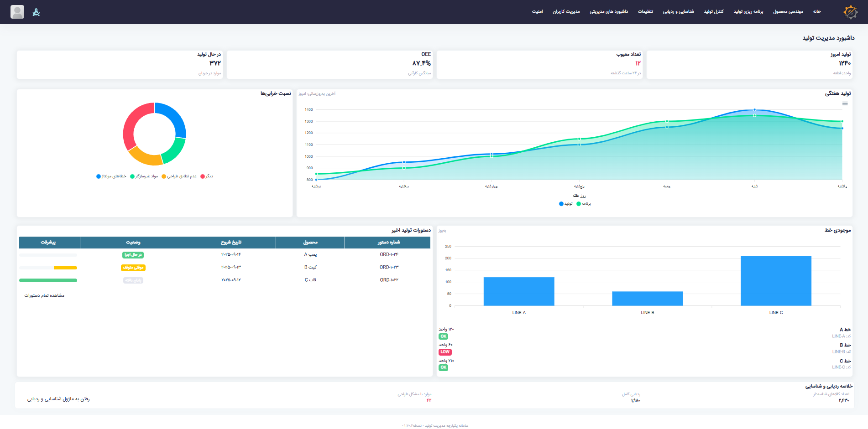Expand the 'مدیریت کاربران' nav menu
This screenshot has width=868, height=429.
point(566,11)
